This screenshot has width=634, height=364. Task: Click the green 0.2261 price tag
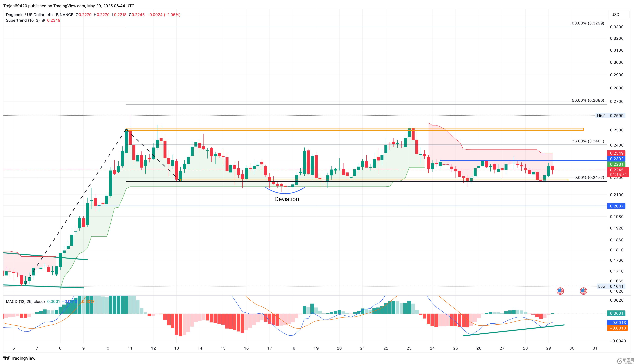pos(616,164)
